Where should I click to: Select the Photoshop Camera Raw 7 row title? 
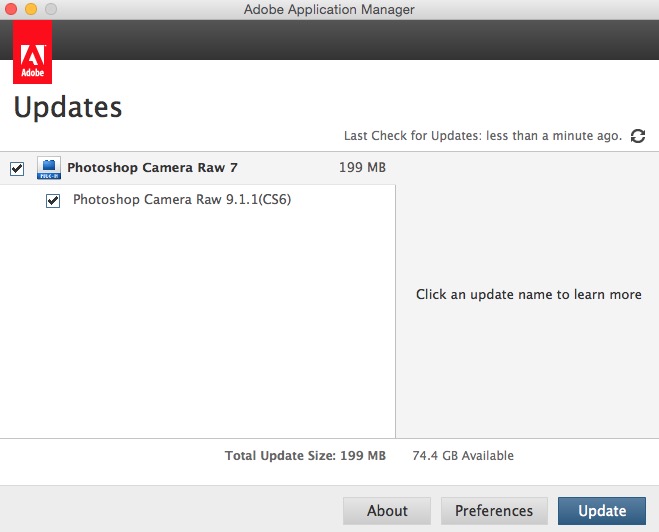point(152,168)
